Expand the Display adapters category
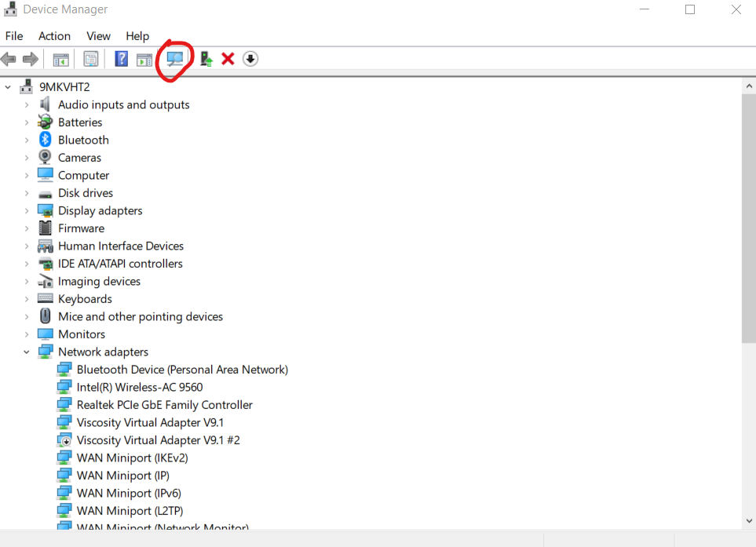This screenshot has width=756, height=547. (27, 210)
